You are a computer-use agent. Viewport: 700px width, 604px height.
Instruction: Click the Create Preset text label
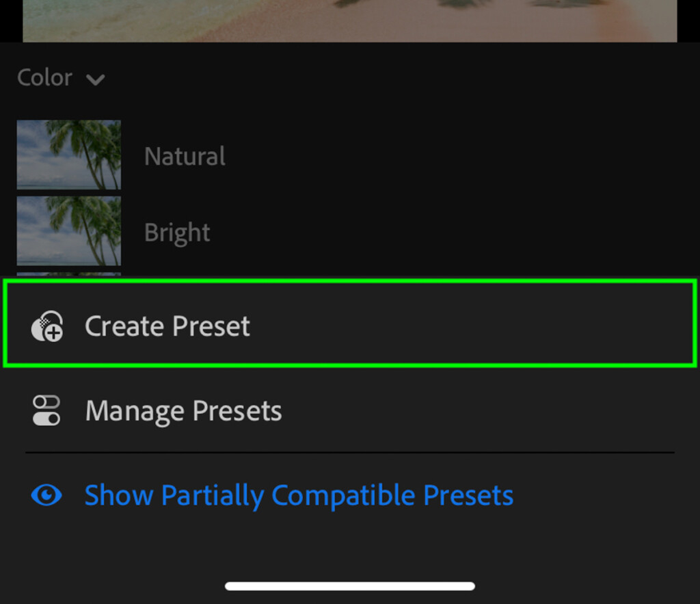pos(167,326)
